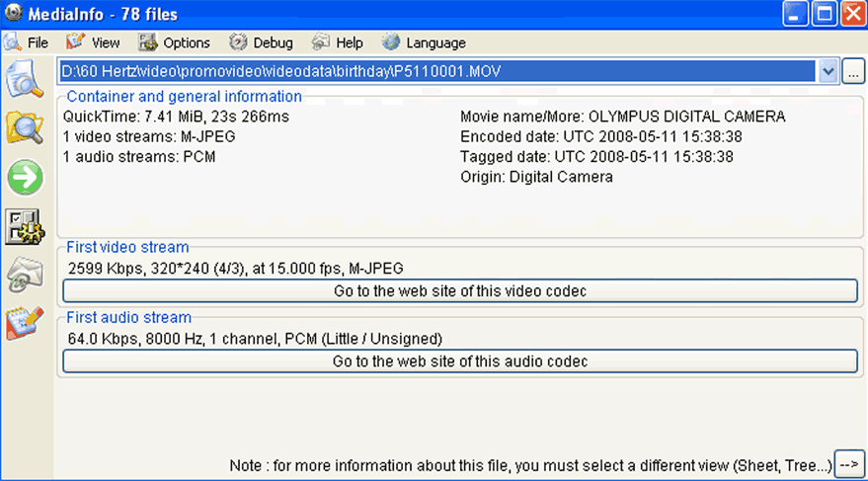Open the Options menu
868x481 pixels.
(174, 42)
